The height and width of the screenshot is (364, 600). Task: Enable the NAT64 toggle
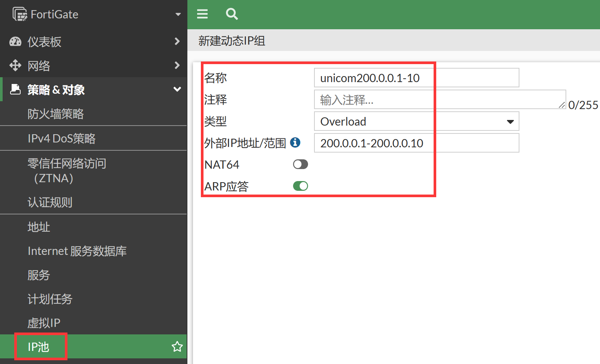(301, 164)
